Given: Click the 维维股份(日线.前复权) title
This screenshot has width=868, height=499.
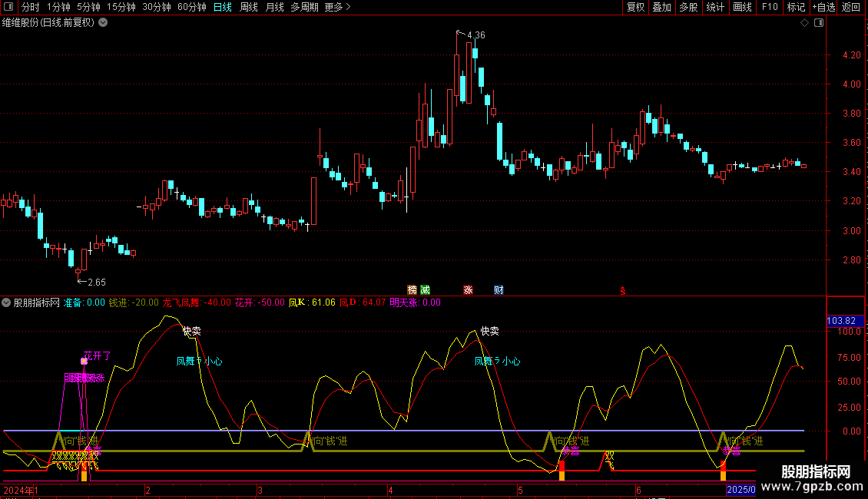Looking at the screenshot, I should tap(48, 23).
